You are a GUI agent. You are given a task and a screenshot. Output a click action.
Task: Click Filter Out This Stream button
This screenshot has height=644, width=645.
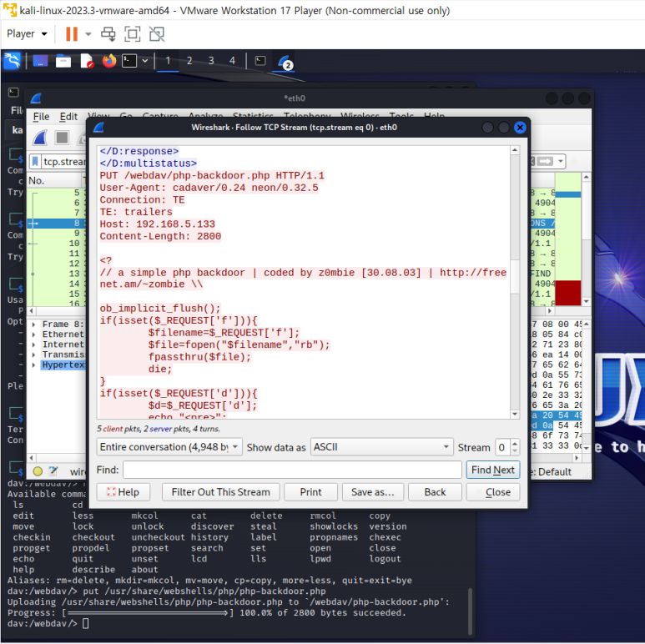coord(220,492)
